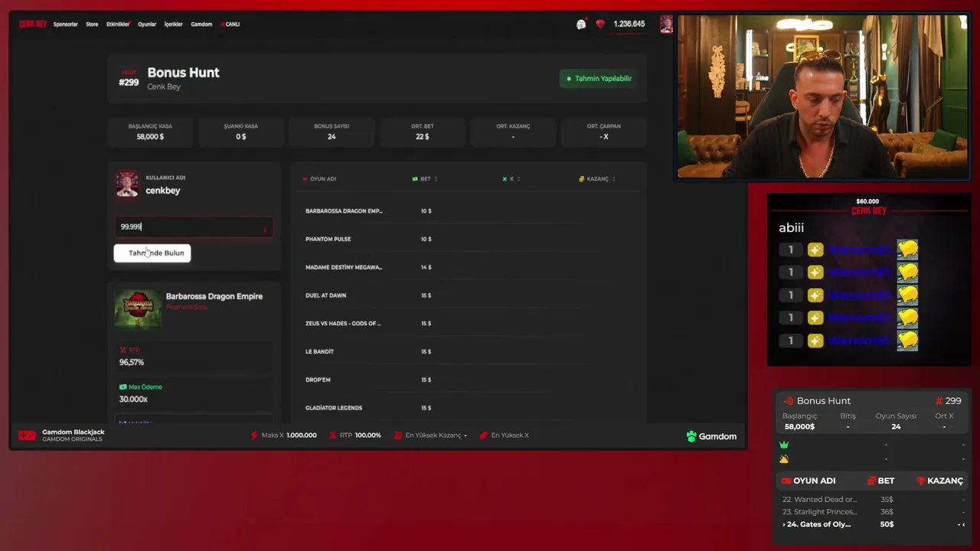
Task: Select the MADAME DESTİNY MEGAWA... row
Action: click(x=467, y=268)
